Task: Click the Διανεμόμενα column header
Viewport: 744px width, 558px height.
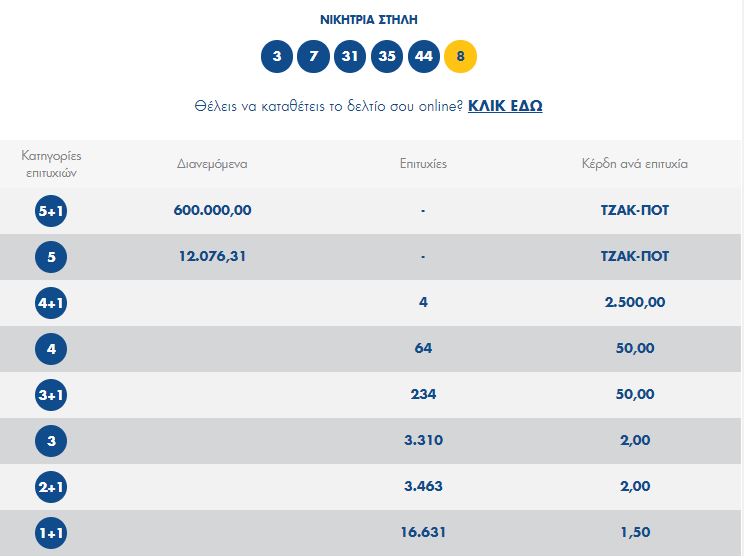Action: tap(212, 163)
